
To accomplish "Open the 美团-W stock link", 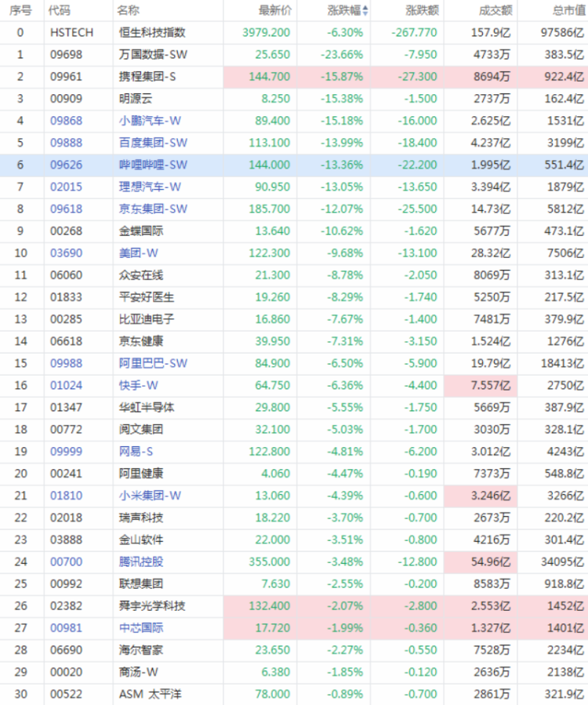I will click(x=139, y=253).
